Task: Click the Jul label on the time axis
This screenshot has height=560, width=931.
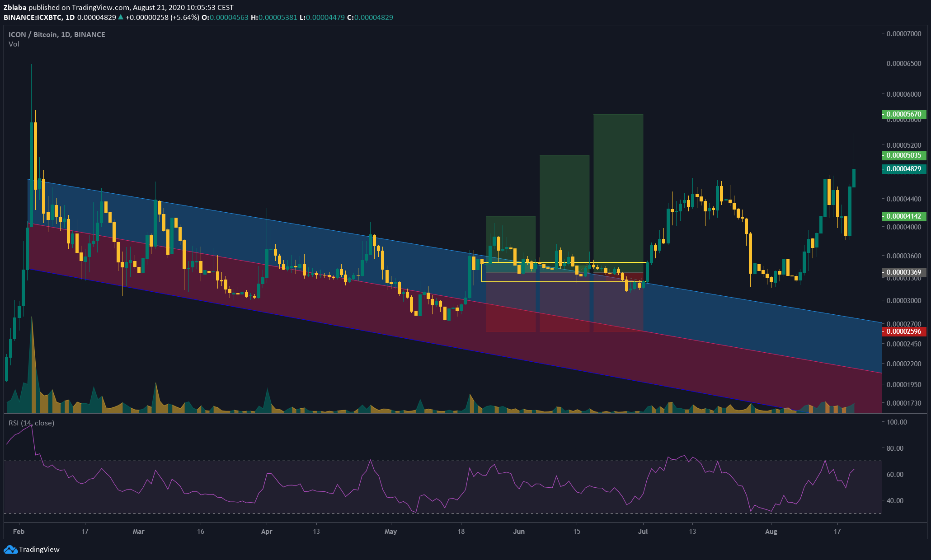Action: coord(643,532)
